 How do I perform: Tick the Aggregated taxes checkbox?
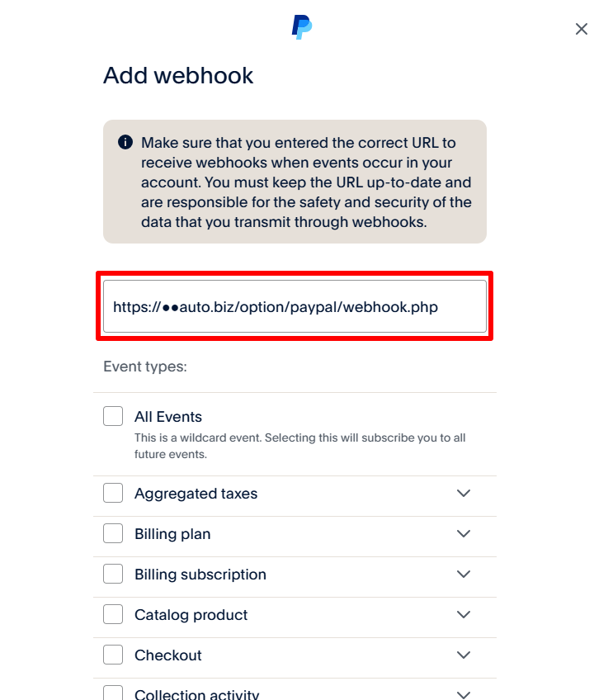[x=113, y=494]
